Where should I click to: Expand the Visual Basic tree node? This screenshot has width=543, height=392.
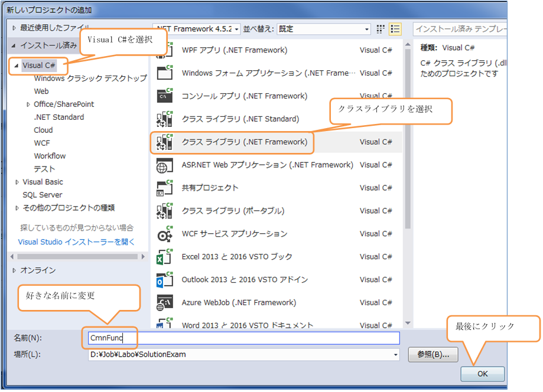click(x=17, y=182)
